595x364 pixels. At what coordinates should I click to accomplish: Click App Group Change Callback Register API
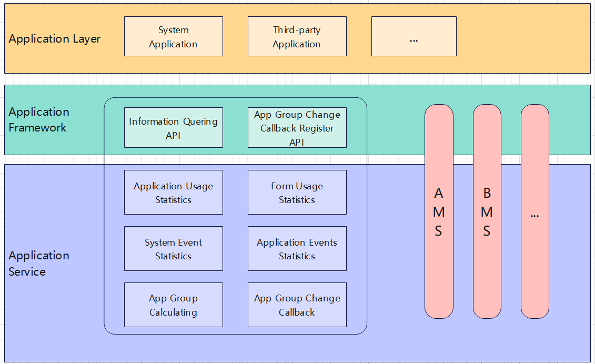click(297, 128)
